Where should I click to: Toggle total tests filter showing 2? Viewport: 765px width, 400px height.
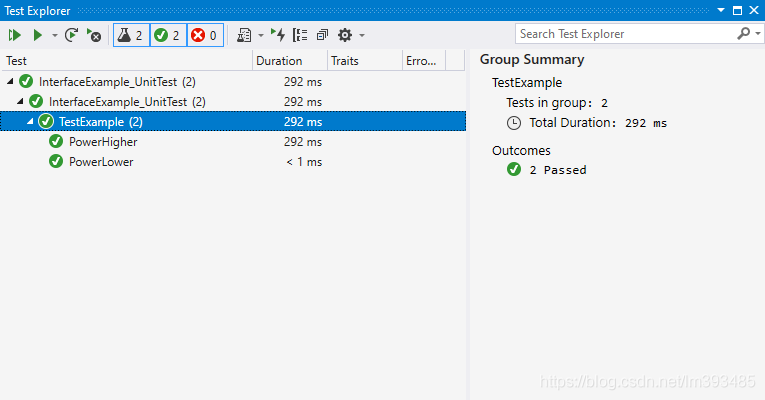[x=131, y=35]
